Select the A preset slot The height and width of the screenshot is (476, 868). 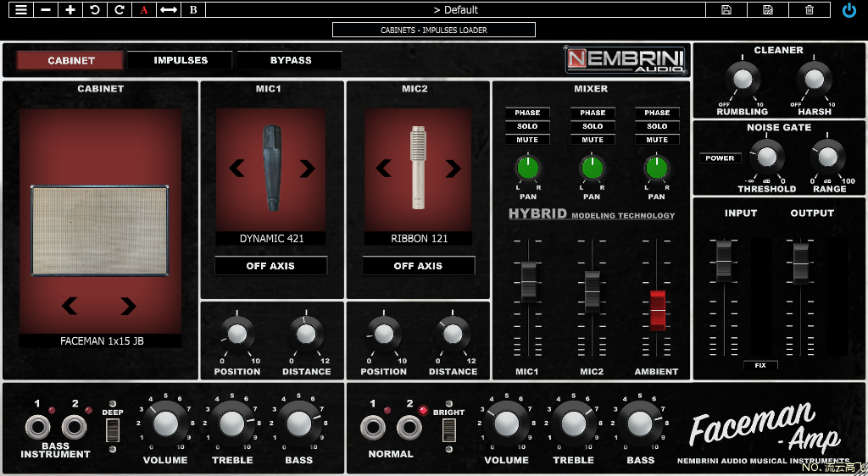click(144, 9)
